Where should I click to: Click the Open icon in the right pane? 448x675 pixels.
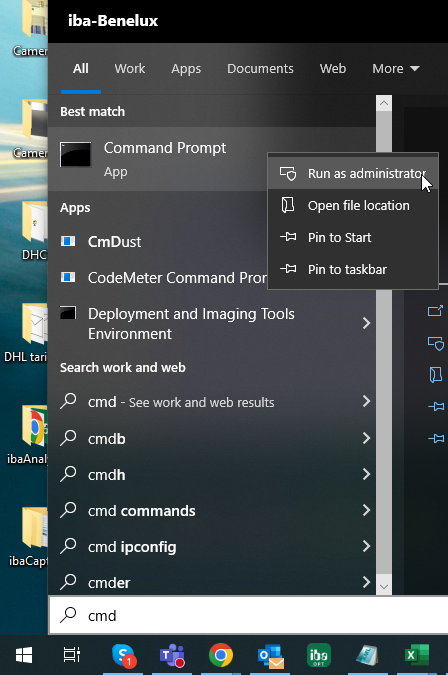(x=435, y=311)
